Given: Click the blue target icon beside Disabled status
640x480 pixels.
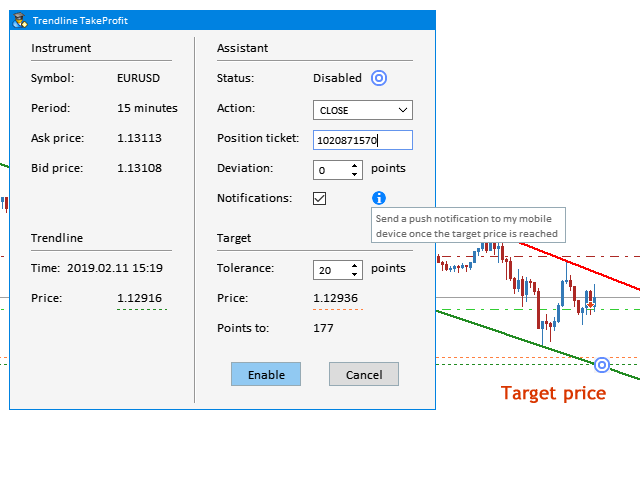Looking at the screenshot, I should (x=379, y=78).
